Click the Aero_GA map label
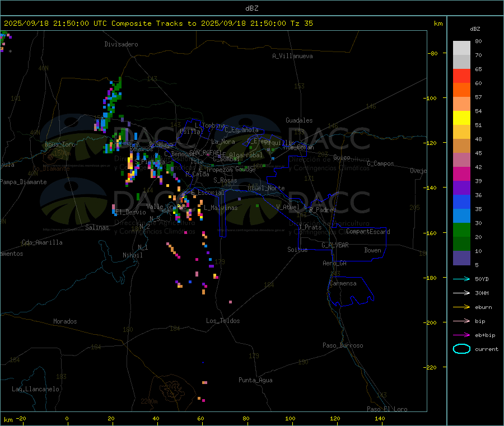 (334, 263)
